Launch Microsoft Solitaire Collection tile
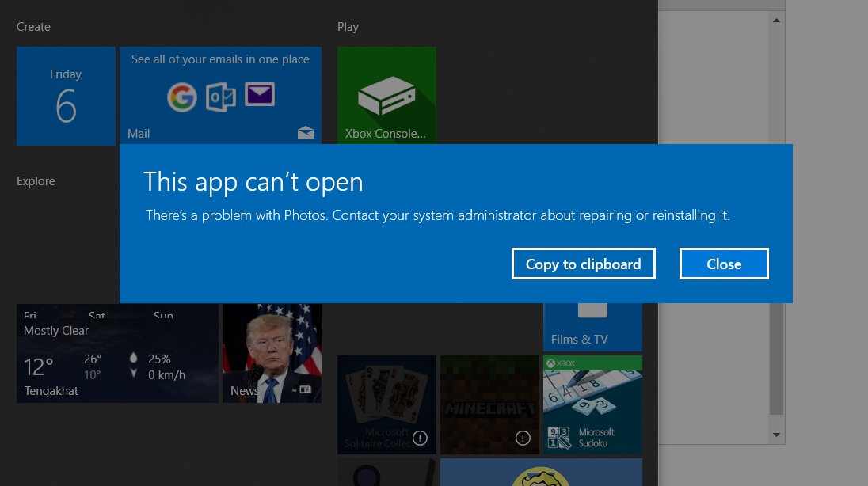Viewport: 868px width, 486px height. click(x=386, y=404)
